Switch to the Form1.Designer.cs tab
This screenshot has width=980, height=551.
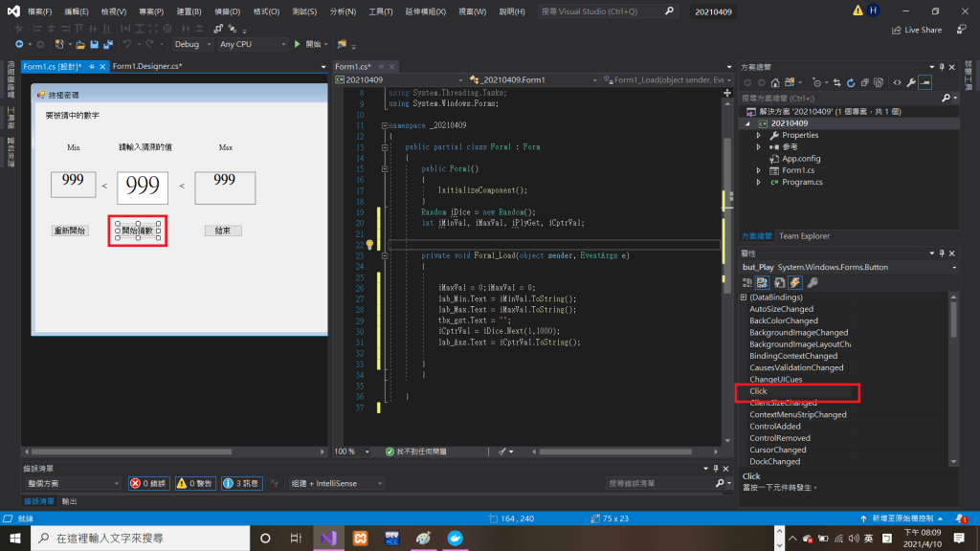click(x=146, y=66)
